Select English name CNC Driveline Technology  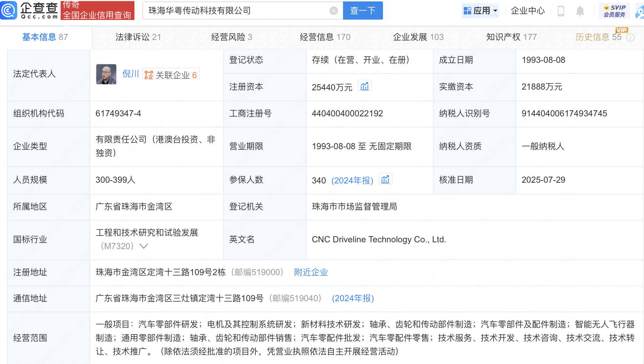click(x=379, y=239)
